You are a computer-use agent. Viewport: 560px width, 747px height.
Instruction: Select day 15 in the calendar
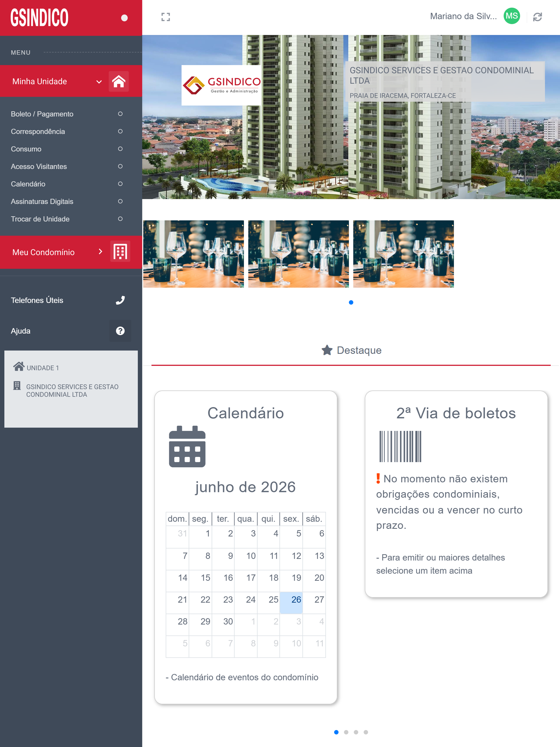[200, 580]
